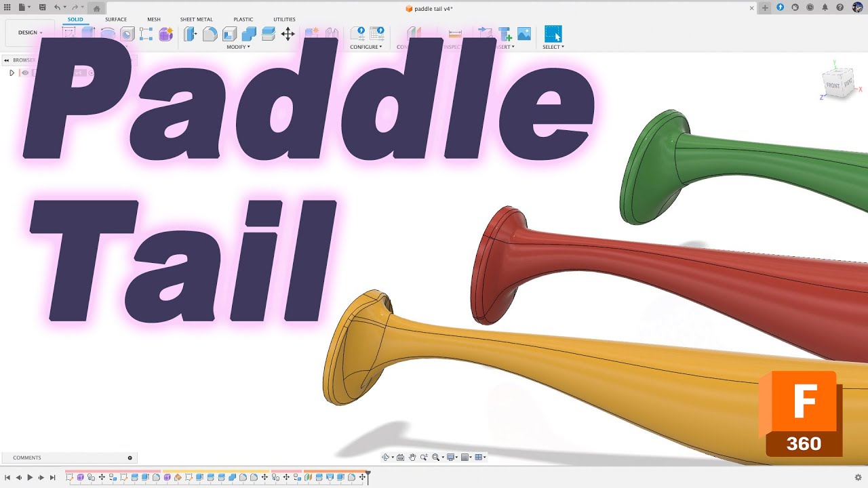Save the design with the floppy icon
This screenshot has height=488, width=868.
pyautogui.click(x=43, y=7)
